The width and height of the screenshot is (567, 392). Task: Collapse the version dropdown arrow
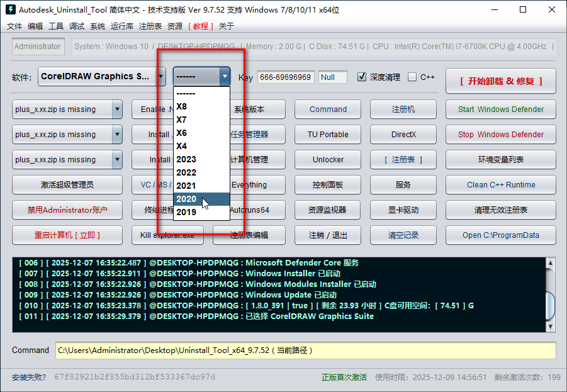click(225, 77)
